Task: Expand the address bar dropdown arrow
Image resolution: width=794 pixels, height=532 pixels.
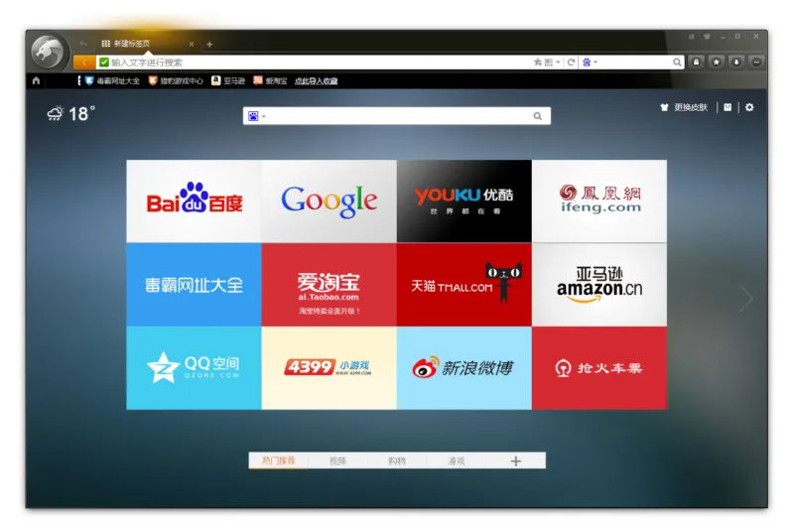Action: [558, 62]
